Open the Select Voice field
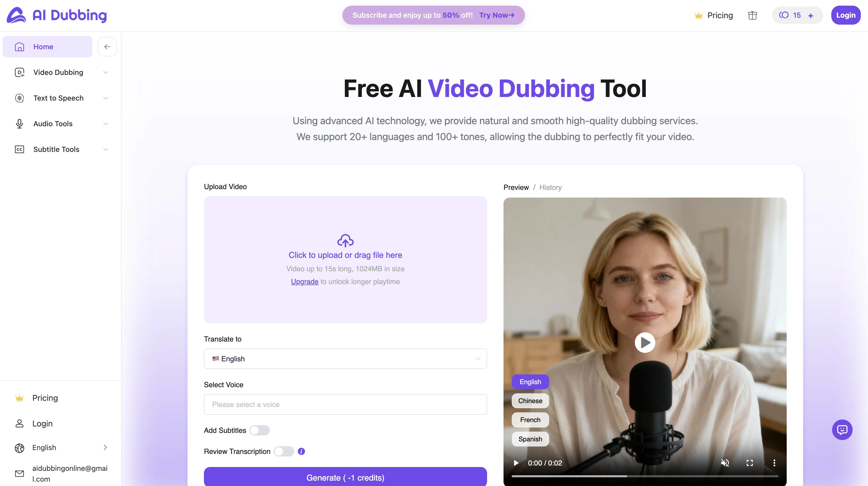 [x=346, y=404]
